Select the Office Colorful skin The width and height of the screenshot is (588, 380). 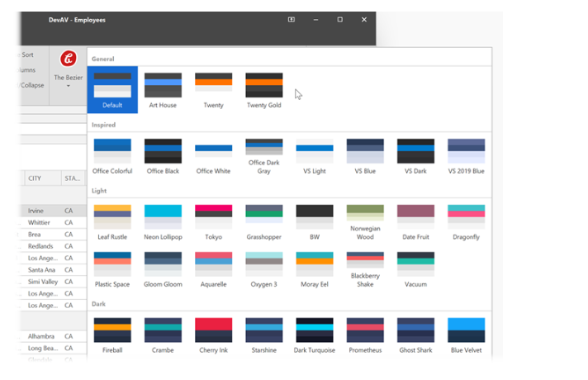tap(112, 155)
